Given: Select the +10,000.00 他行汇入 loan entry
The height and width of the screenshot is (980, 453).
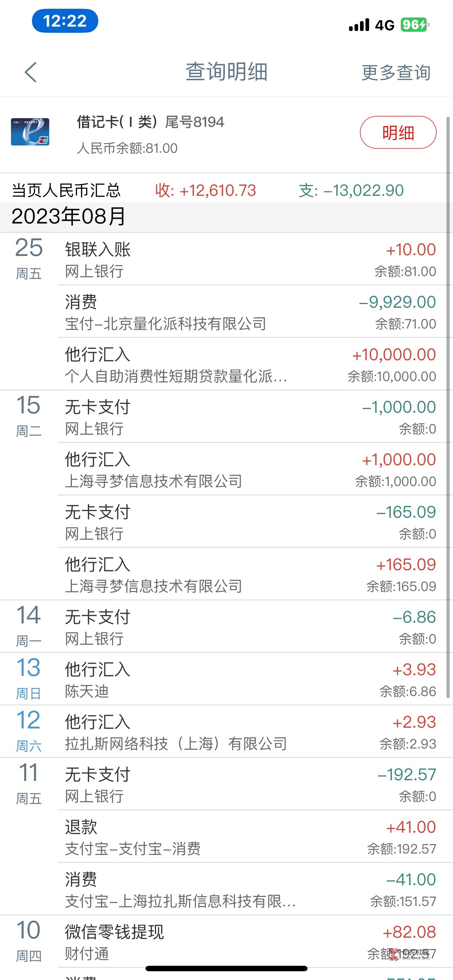Looking at the screenshot, I should click(251, 365).
